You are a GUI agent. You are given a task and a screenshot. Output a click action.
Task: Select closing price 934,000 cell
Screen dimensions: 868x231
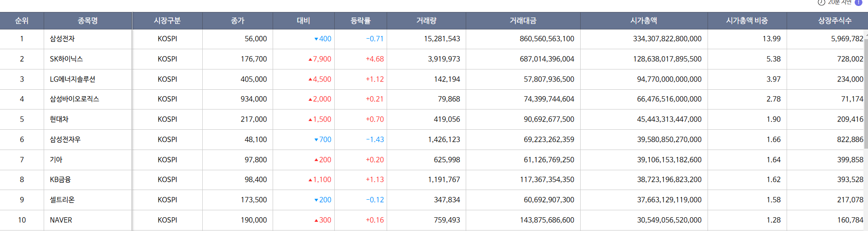coord(254,99)
